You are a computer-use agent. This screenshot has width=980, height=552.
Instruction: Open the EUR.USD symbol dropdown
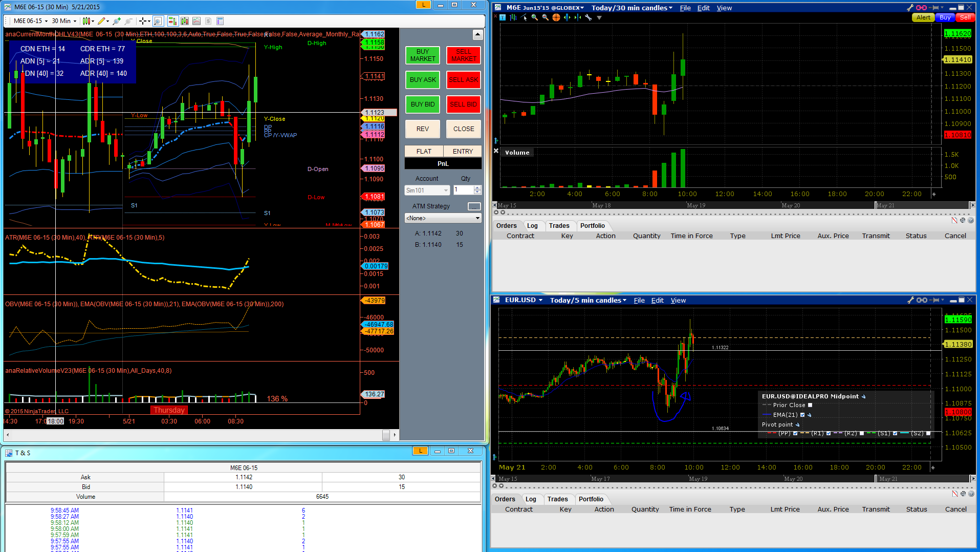point(524,300)
